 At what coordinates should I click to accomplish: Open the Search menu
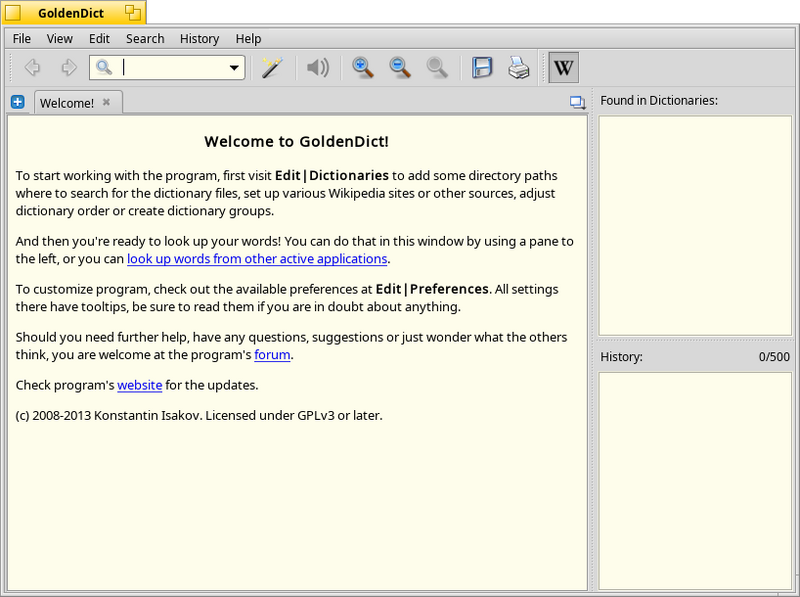145,39
